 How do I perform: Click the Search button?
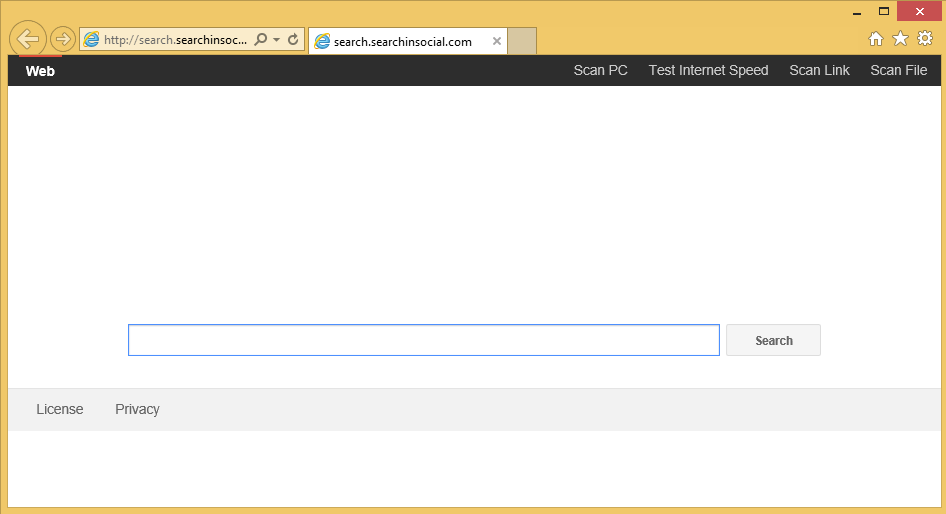click(773, 340)
